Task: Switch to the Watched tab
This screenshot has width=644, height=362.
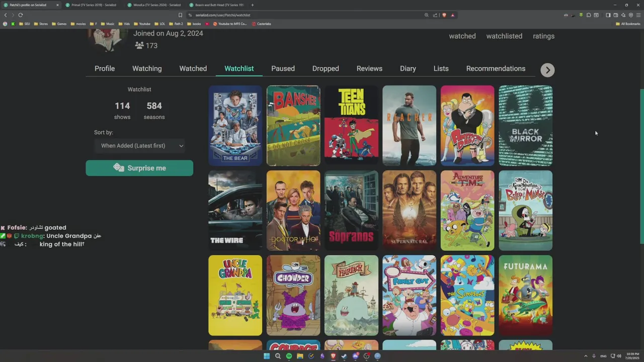Action: 193,68
